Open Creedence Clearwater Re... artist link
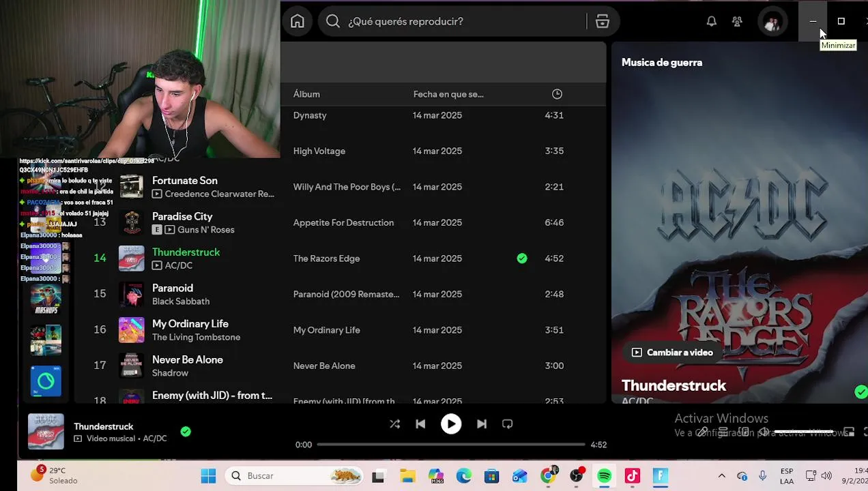This screenshot has height=491, width=868. [x=220, y=194]
